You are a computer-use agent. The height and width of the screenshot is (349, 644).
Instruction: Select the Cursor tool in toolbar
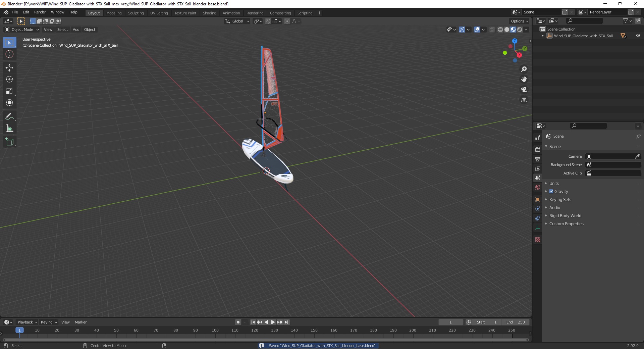[x=9, y=54]
